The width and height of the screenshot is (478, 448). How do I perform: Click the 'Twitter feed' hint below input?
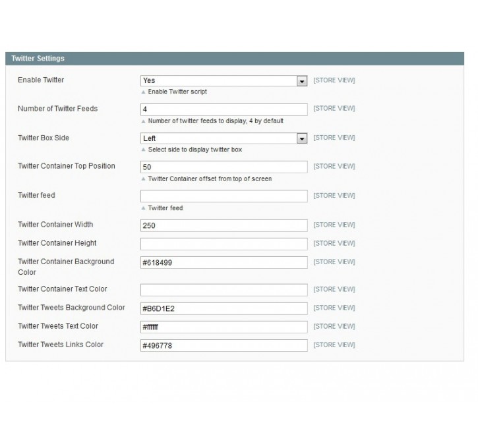click(165, 208)
